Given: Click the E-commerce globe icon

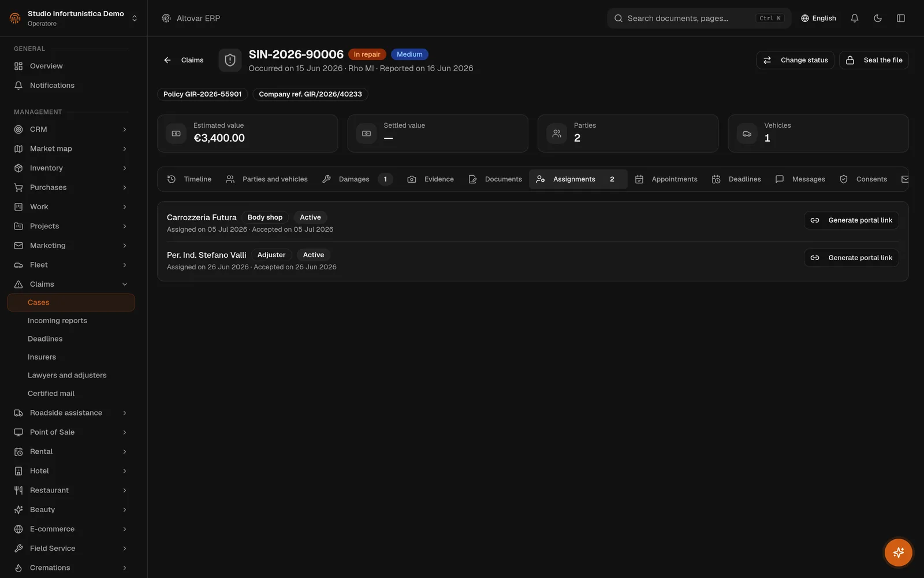Looking at the screenshot, I should pos(18,529).
